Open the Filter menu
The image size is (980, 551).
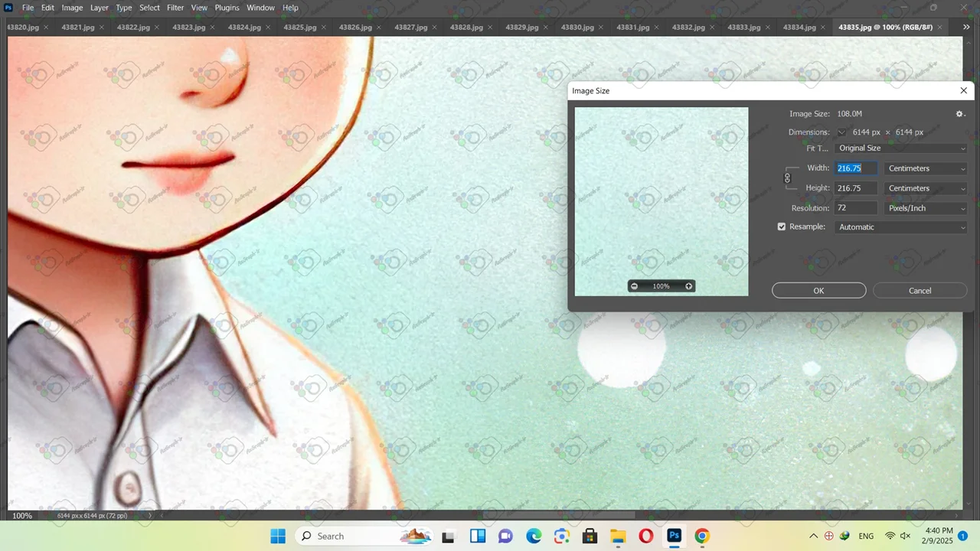(175, 8)
